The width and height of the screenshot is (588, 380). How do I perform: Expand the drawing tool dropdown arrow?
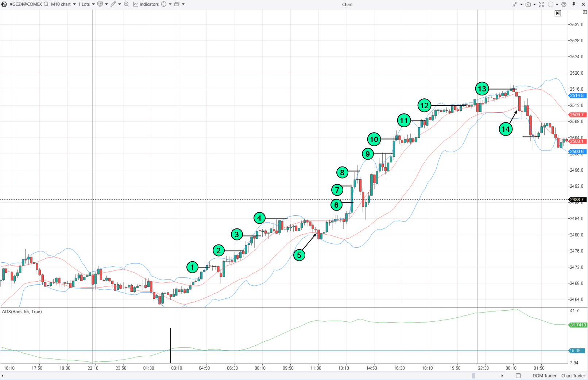coord(119,4)
